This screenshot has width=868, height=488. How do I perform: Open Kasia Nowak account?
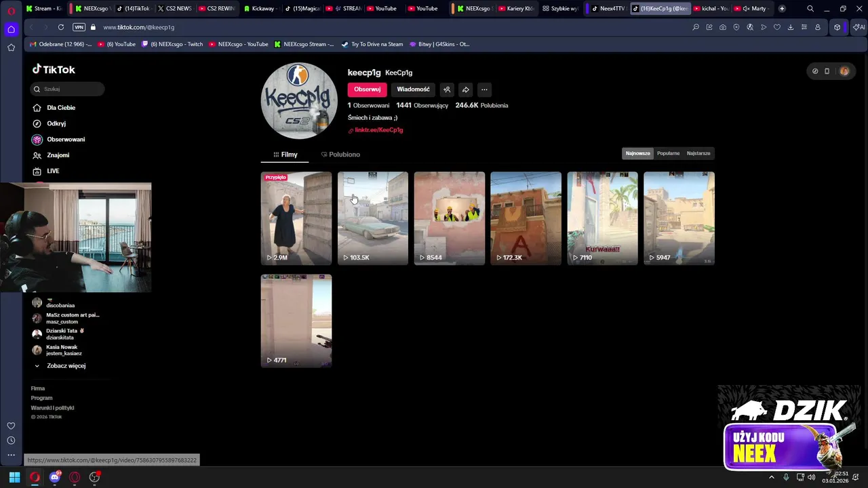coord(57,350)
